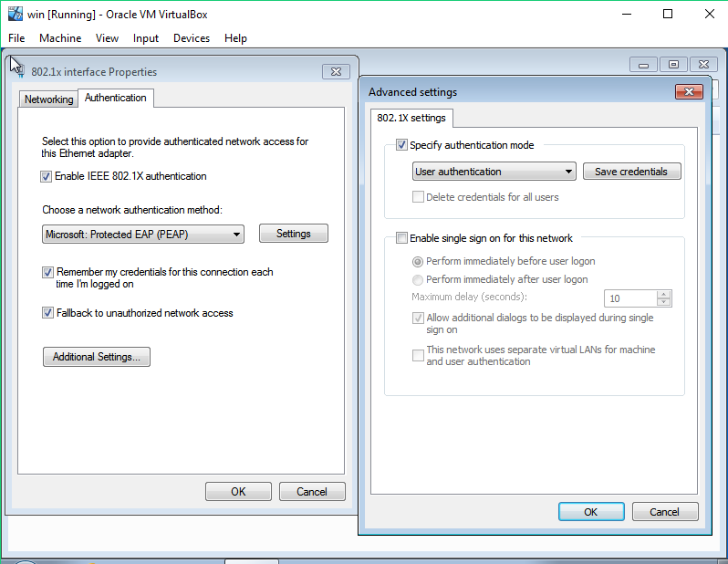Switch to the Networking tab
The image size is (728, 564).
coord(48,99)
